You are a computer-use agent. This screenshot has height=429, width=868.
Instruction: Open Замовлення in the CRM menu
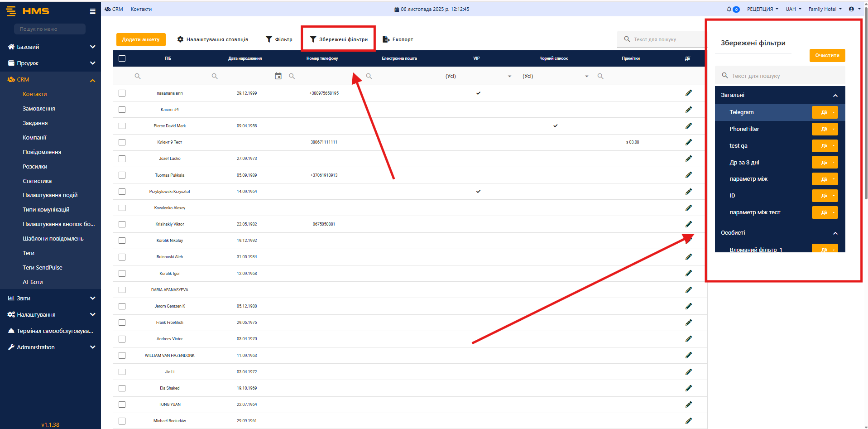click(39, 109)
